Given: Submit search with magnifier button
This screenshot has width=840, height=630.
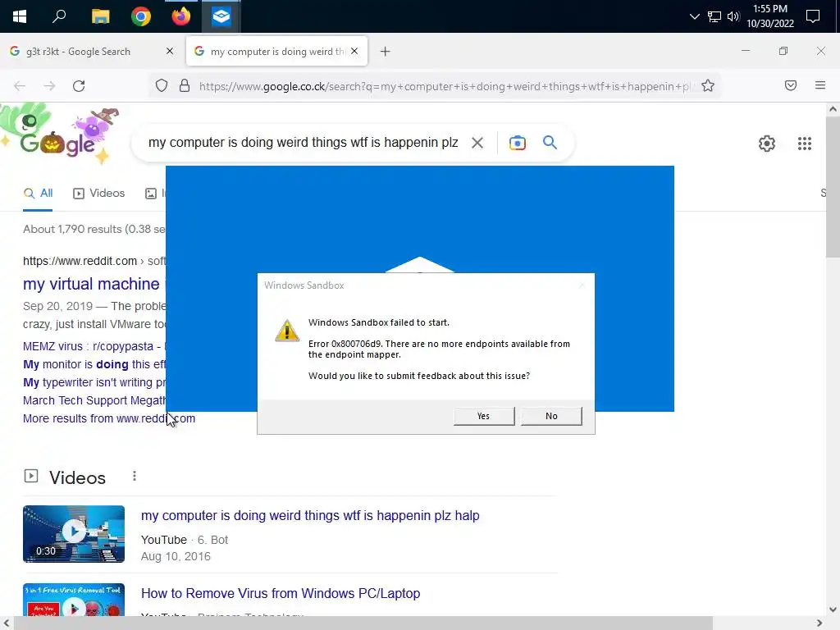Looking at the screenshot, I should (550, 143).
